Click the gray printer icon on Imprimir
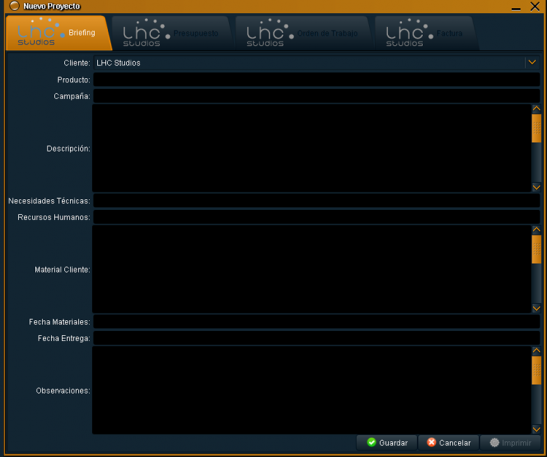Screen dimensions: 547x457 click(494, 442)
